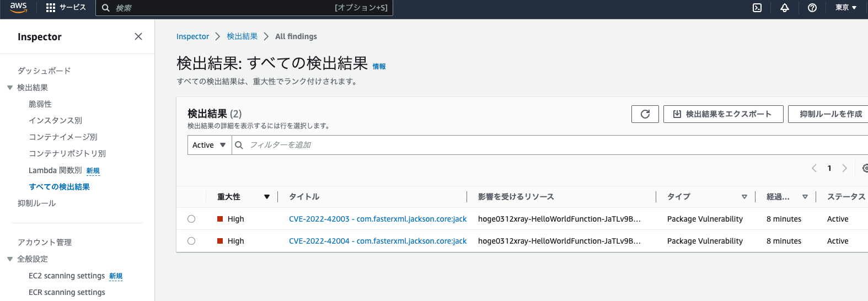Open ダッシュボード in the sidebar
This screenshot has height=301, width=868.
tap(44, 71)
